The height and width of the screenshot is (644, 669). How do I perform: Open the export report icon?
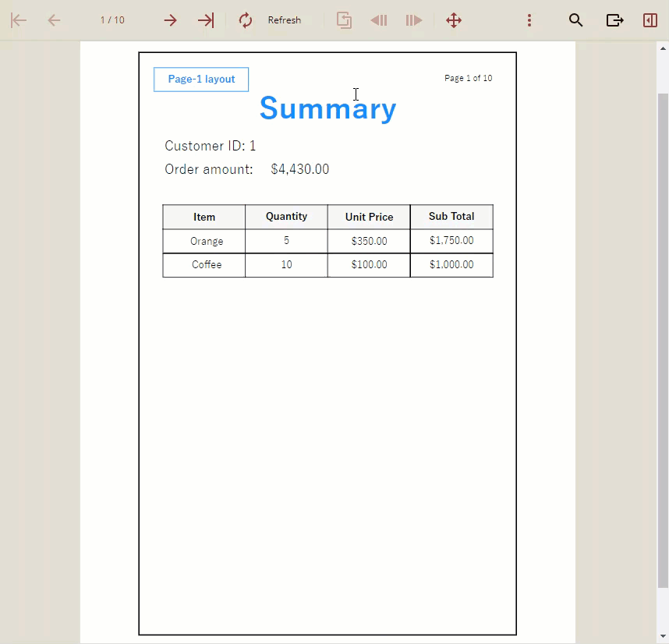click(x=615, y=20)
